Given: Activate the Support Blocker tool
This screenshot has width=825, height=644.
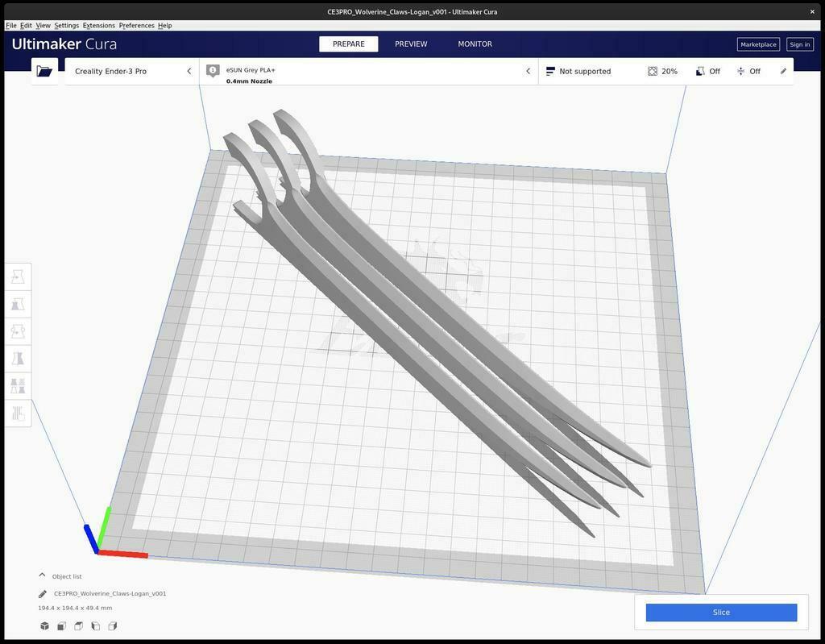Looking at the screenshot, I should coord(18,413).
